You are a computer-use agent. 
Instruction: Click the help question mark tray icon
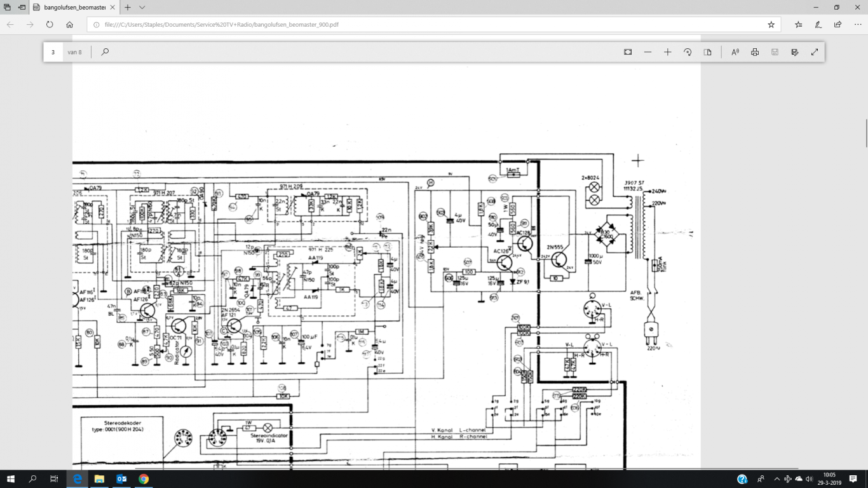(x=742, y=479)
